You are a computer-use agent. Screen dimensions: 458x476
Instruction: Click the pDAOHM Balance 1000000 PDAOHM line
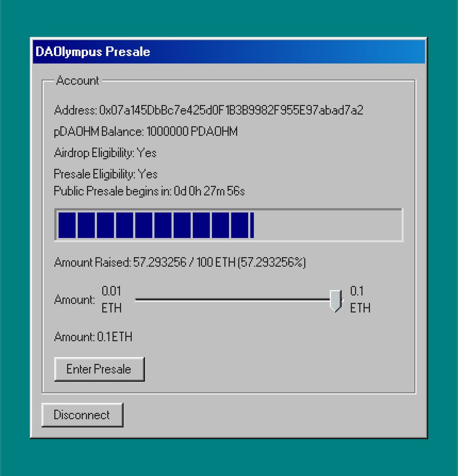point(146,131)
